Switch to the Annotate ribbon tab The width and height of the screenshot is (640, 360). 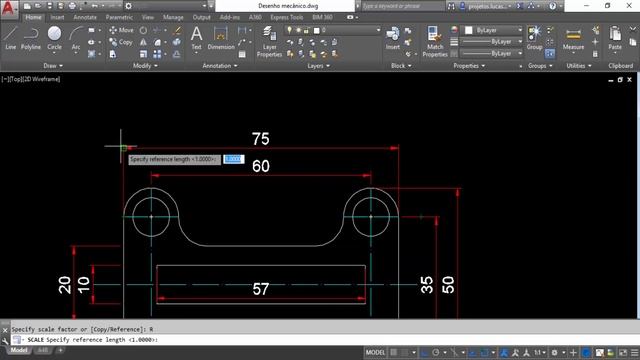tap(85, 17)
